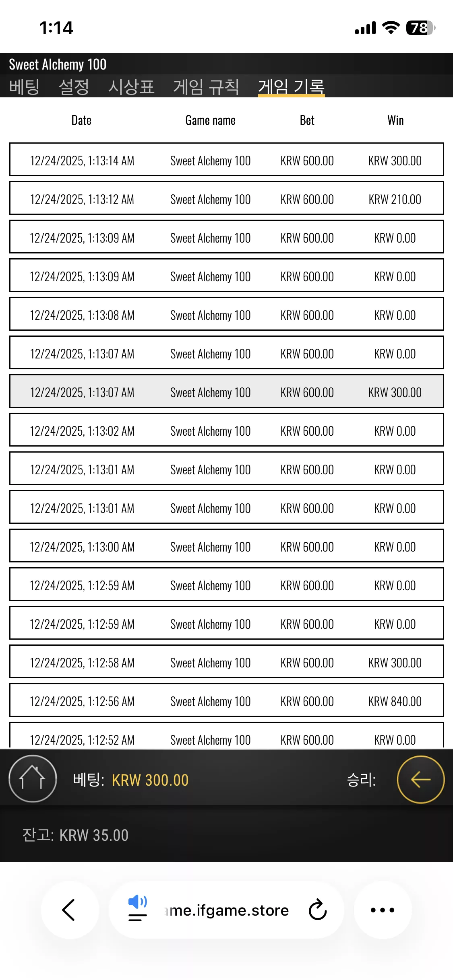Open the 1:13:14 AM record row

227,160
